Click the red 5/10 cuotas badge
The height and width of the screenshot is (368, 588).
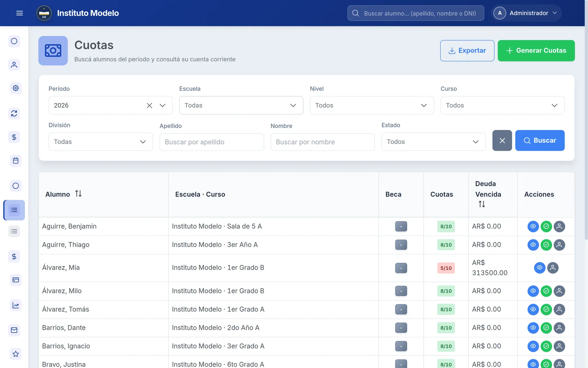point(446,268)
